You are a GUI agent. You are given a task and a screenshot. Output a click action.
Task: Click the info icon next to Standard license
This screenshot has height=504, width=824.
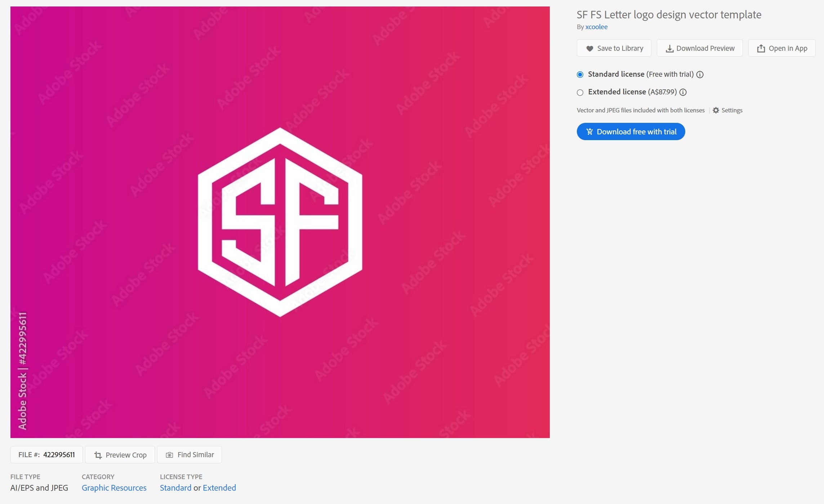click(700, 75)
